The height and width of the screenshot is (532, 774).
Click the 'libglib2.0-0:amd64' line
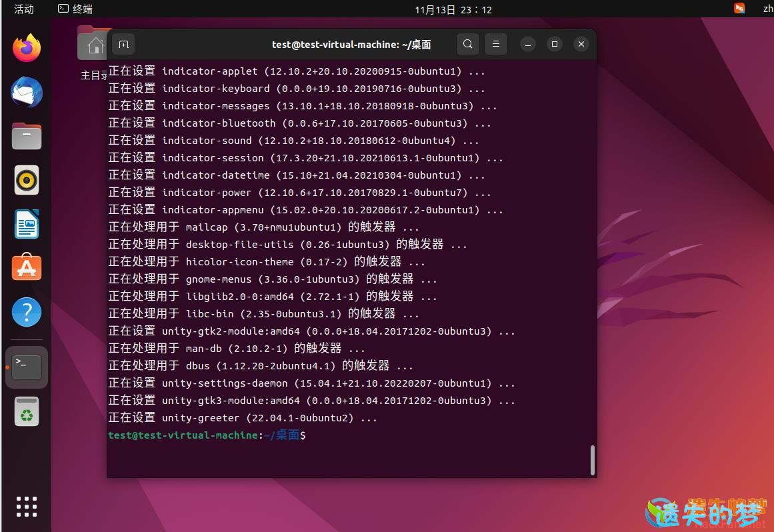click(273, 296)
